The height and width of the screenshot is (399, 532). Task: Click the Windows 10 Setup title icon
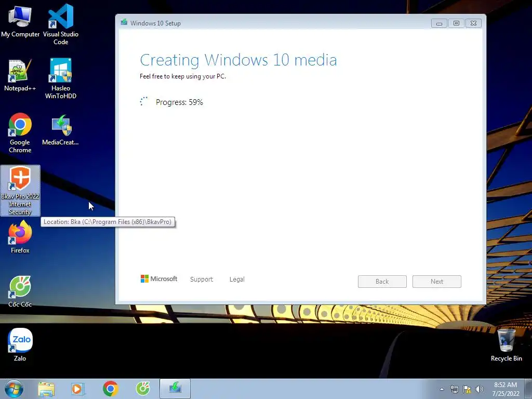click(124, 23)
